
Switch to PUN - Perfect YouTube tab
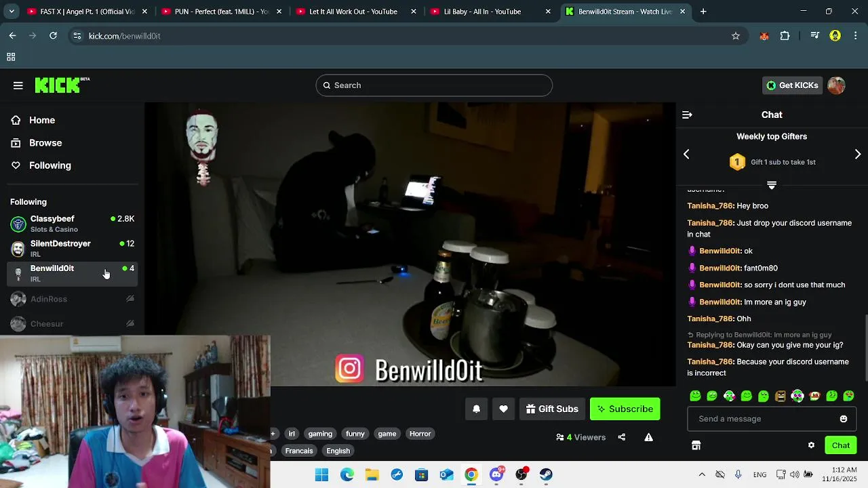221,12
